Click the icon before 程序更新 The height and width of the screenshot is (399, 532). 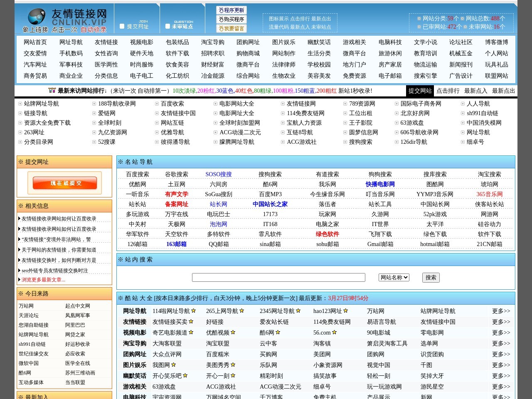[x=222, y=10]
